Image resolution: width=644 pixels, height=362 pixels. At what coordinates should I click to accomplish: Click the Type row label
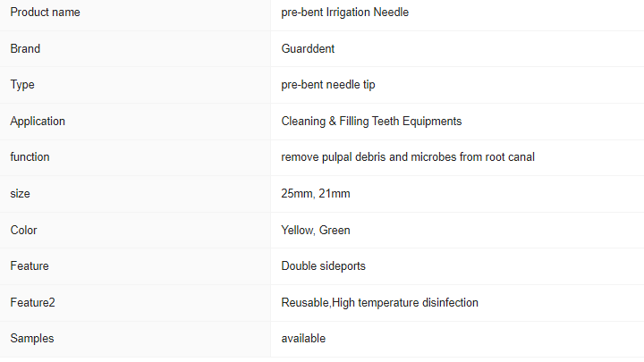22,85
